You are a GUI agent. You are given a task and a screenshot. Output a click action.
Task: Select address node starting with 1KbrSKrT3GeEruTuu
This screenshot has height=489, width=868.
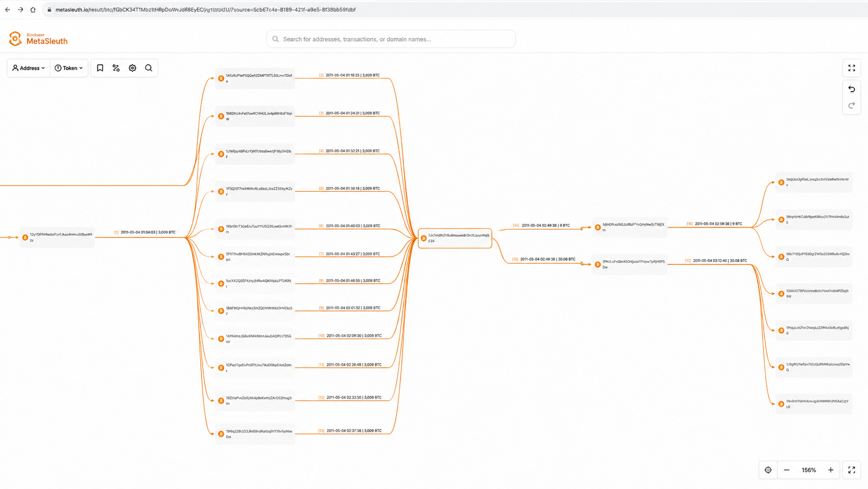click(x=255, y=229)
